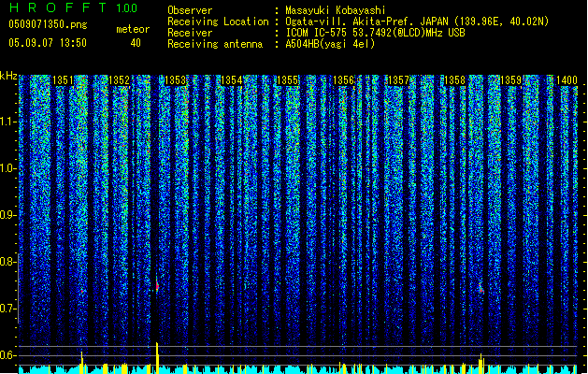Click the yellow intensity spike near 1351
The image size is (588, 374).
pyautogui.click(x=81, y=363)
